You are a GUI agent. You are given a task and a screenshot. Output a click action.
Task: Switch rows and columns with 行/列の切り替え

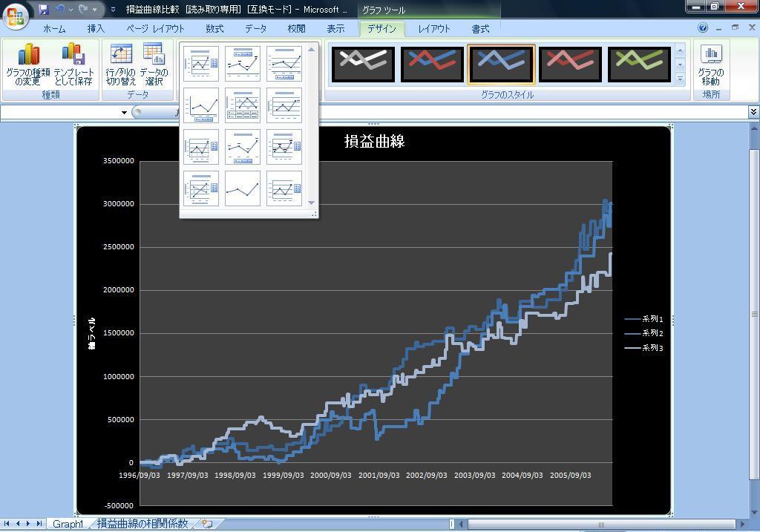point(121,64)
